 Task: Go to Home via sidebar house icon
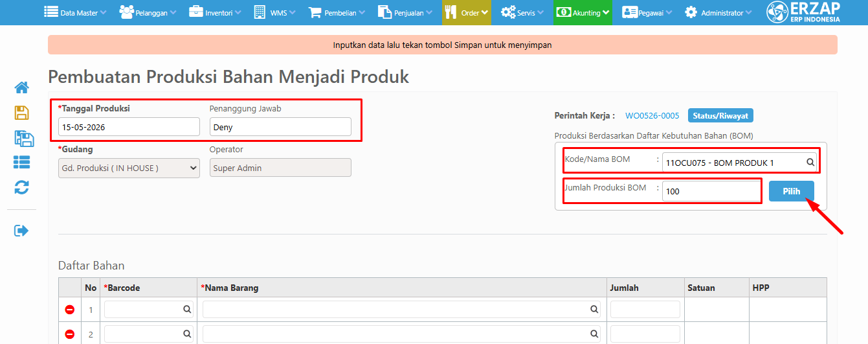click(x=21, y=87)
